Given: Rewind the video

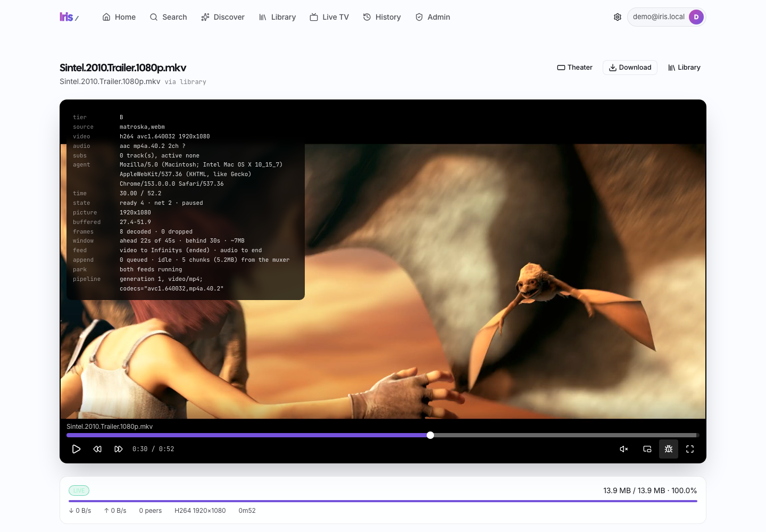Looking at the screenshot, I should [x=97, y=449].
